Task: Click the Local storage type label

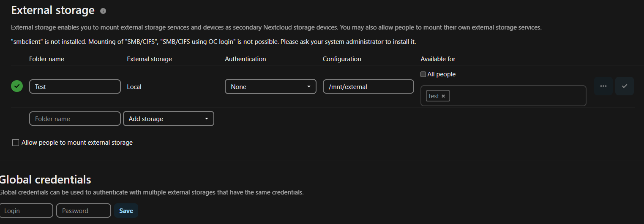Action: pyautogui.click(x=134, y=87)
